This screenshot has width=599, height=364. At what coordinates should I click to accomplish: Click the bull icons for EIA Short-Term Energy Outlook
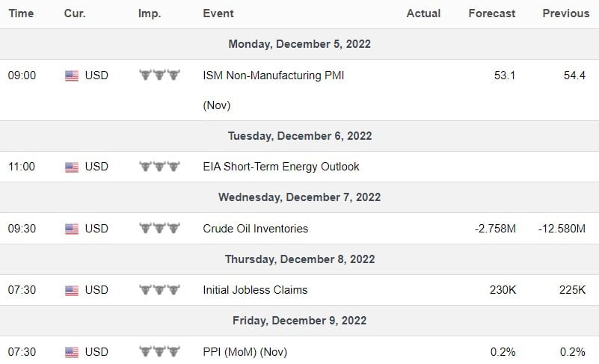[x=159, y=166]
